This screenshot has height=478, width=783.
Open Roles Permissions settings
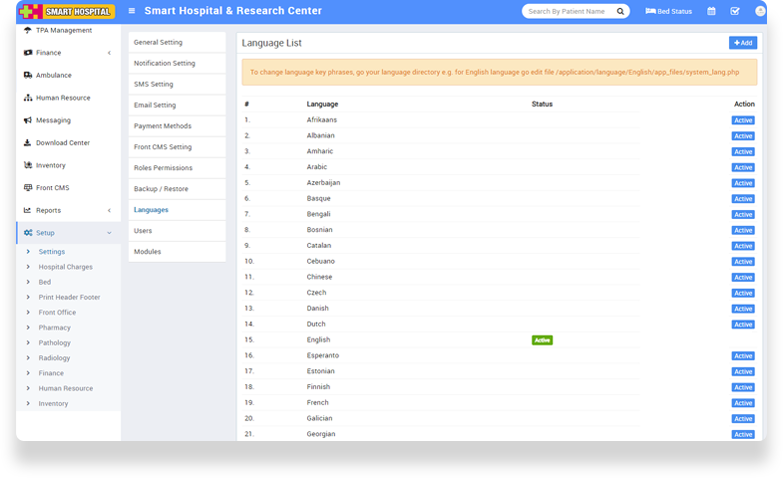coord(163,168)
